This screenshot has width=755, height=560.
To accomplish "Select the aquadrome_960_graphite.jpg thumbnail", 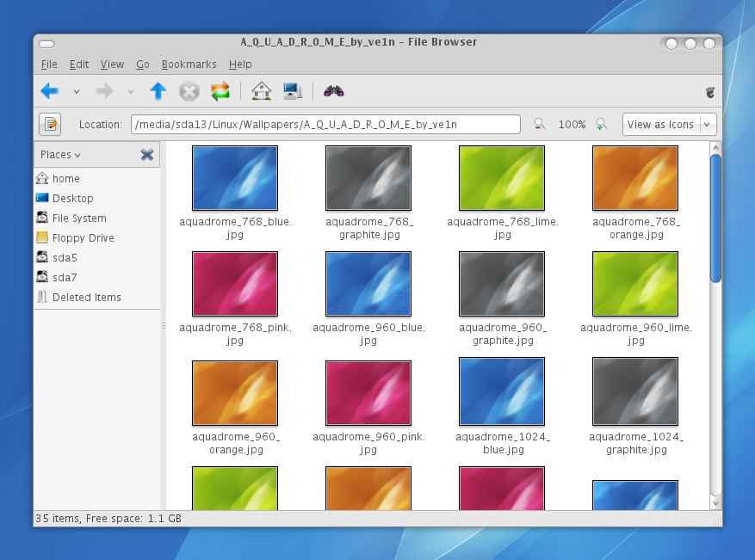I will click(502, 284).
